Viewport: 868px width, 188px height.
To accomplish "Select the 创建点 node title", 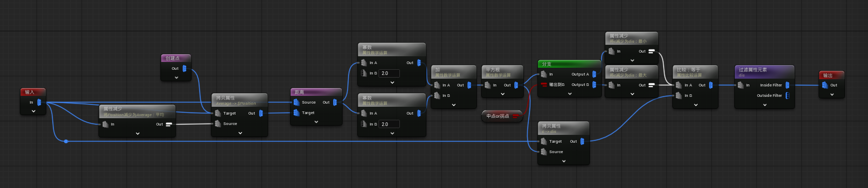I will 173,58.
